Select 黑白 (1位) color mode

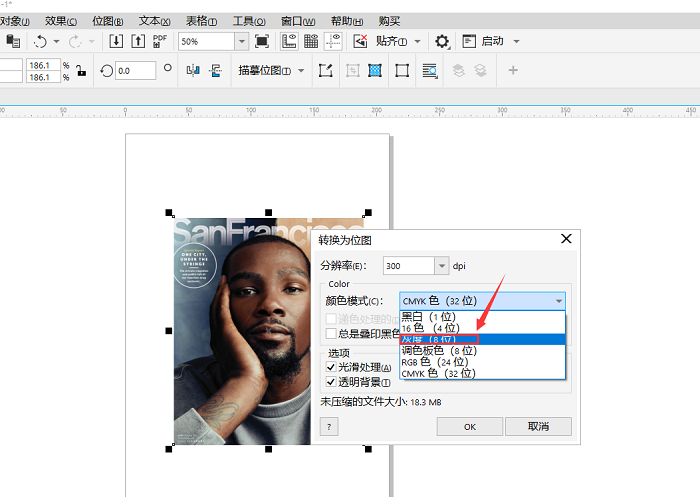482,317
